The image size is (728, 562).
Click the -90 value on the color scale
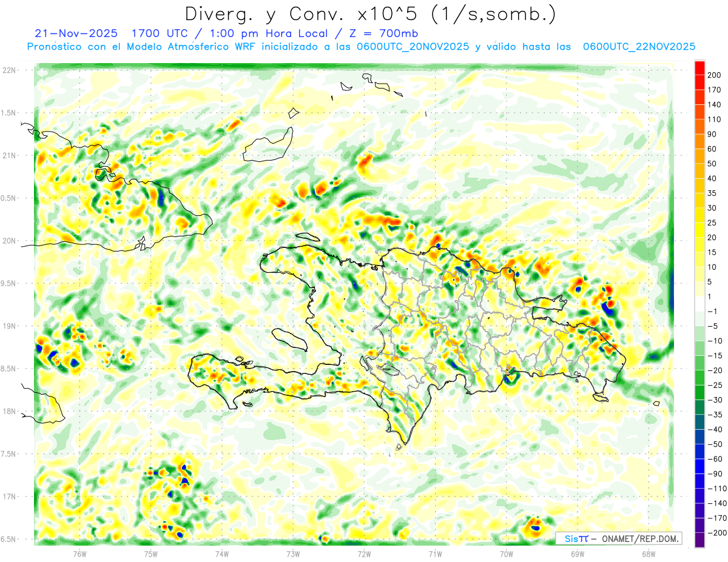[715, 473]
